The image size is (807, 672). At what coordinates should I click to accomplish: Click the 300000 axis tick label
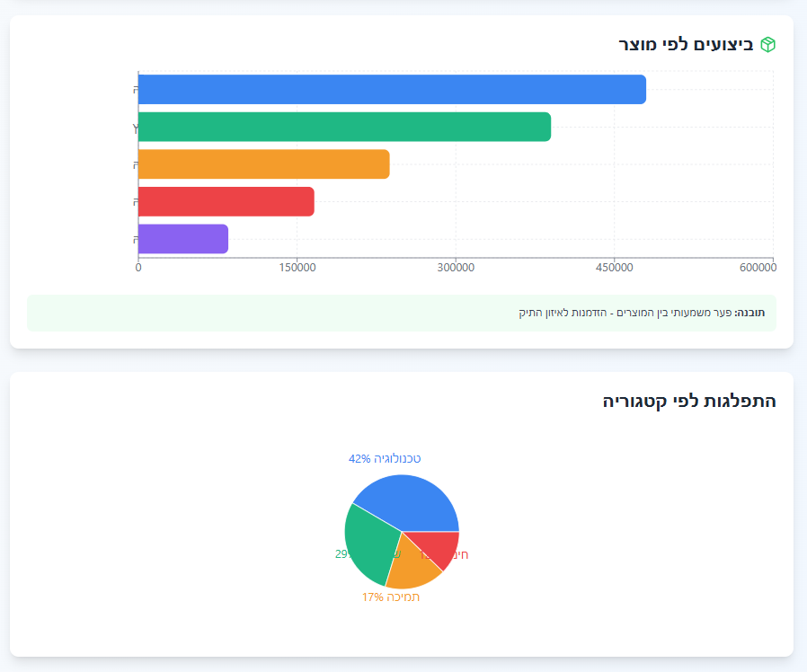click(x=456, y=268)
